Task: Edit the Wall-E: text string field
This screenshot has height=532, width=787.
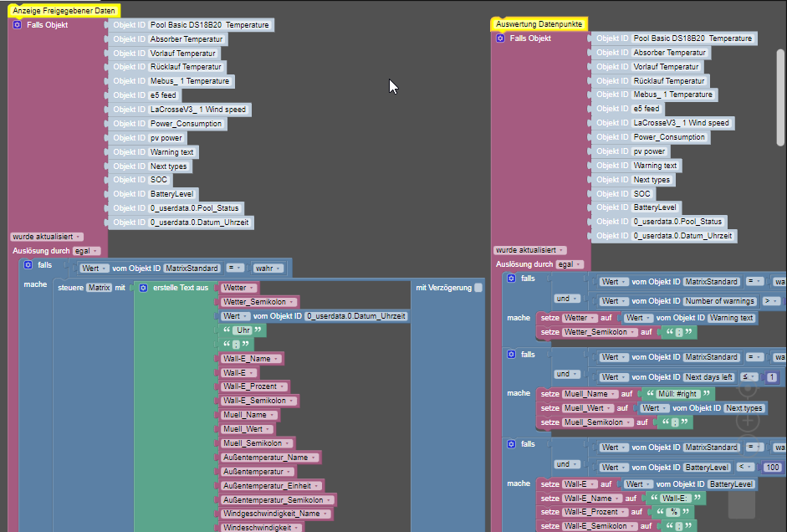Action: [676, 499]
